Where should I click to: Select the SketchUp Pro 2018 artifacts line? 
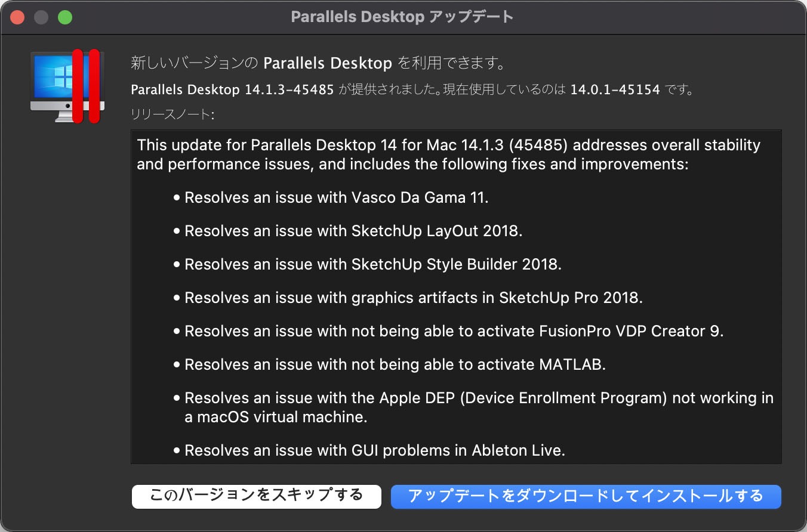[414, 298]
